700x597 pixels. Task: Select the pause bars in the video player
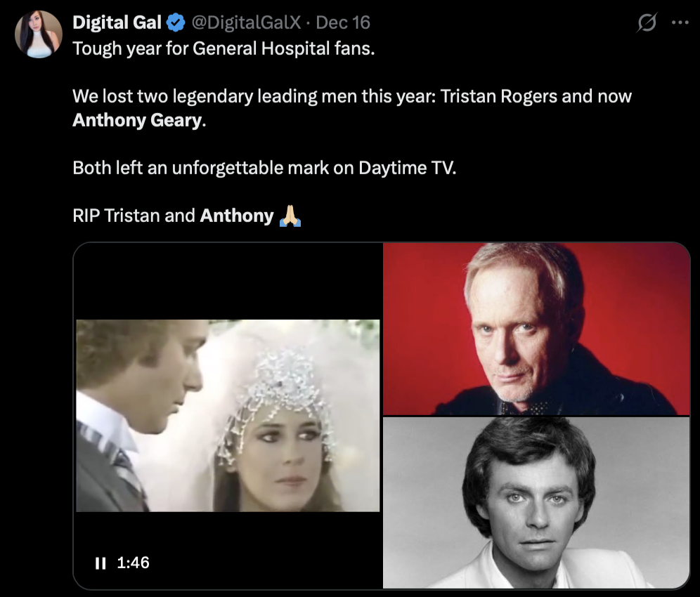(100, 562)
